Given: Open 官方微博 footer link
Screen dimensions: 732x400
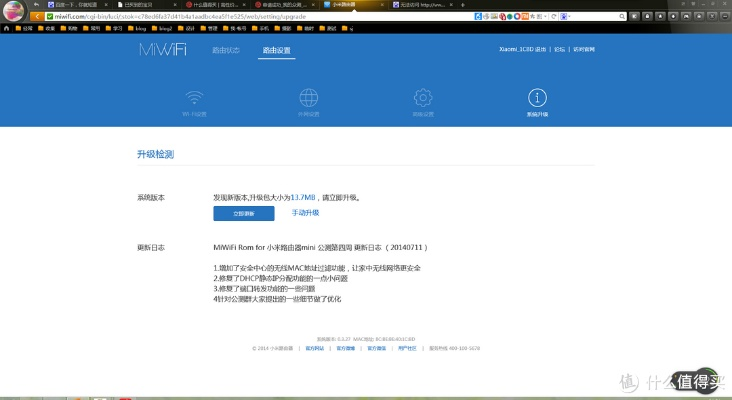Looking at the screenshot, I should click(345, 348).
